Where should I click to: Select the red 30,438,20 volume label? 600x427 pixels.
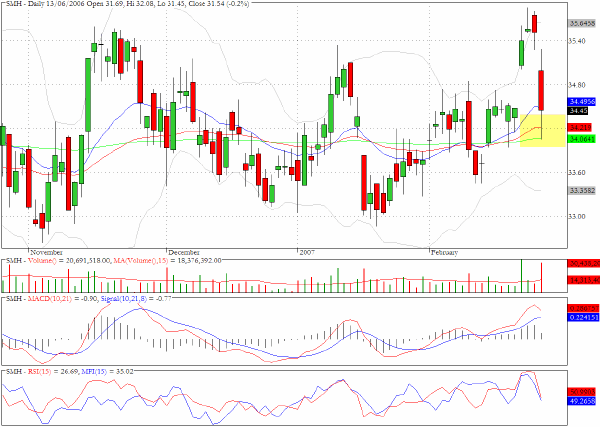coord(584,264)
